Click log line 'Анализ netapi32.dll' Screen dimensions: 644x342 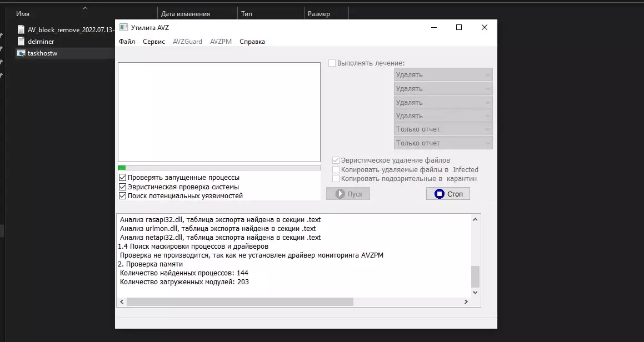(220, 237)
